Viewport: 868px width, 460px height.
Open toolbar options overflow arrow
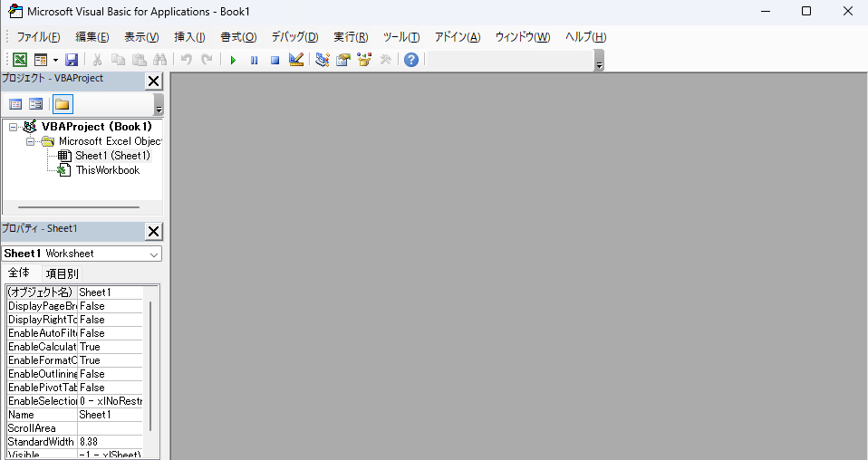[599, 61]
